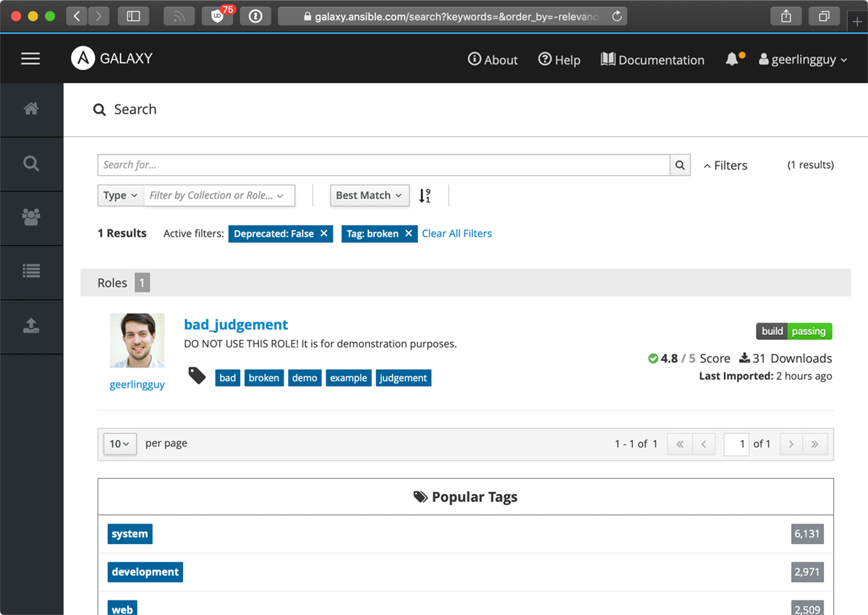Open geerlingguy author profile link
This screenshot has width=868, height=615.
point(137,384)
